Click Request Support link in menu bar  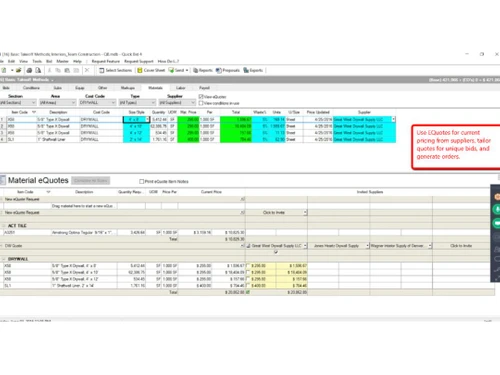[139, 61]
